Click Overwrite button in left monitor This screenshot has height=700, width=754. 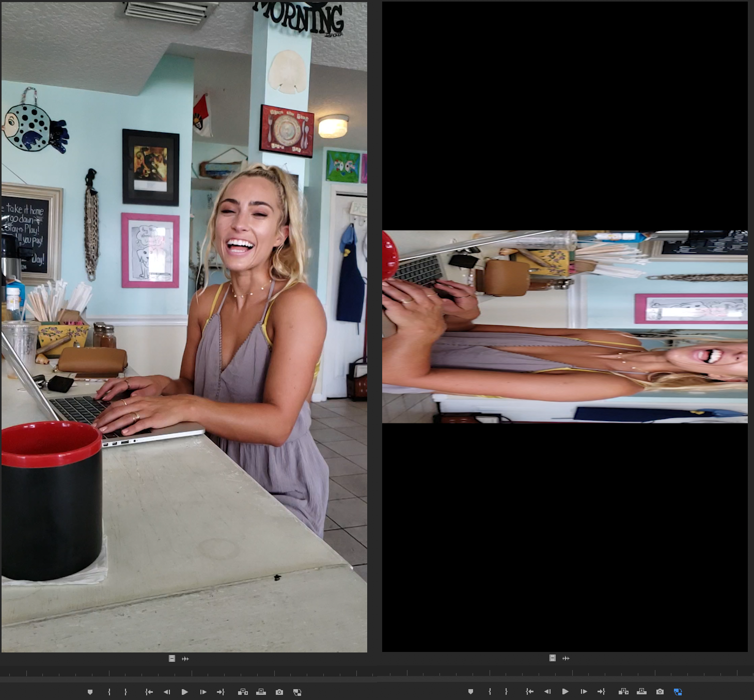pyautogui.click(x=261, y=692)
